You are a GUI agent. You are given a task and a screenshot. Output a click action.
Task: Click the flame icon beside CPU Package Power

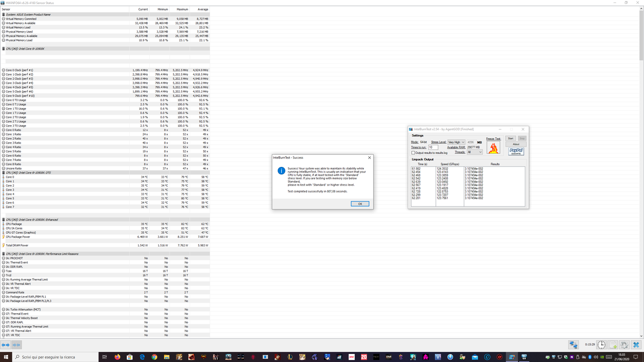(x=3, y=236)
